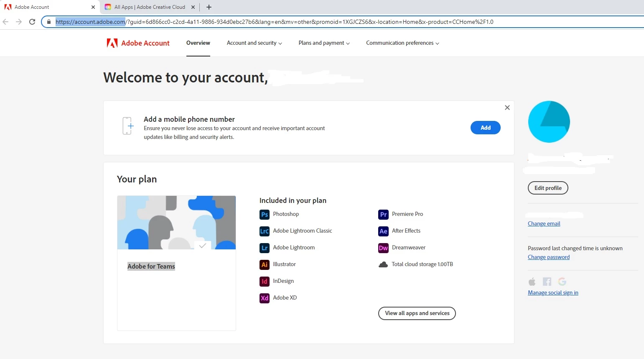Image resolution: width=644 pixels, height=359 pixels.
Task: Click the cloud storage icon
Action: point(383,264)
